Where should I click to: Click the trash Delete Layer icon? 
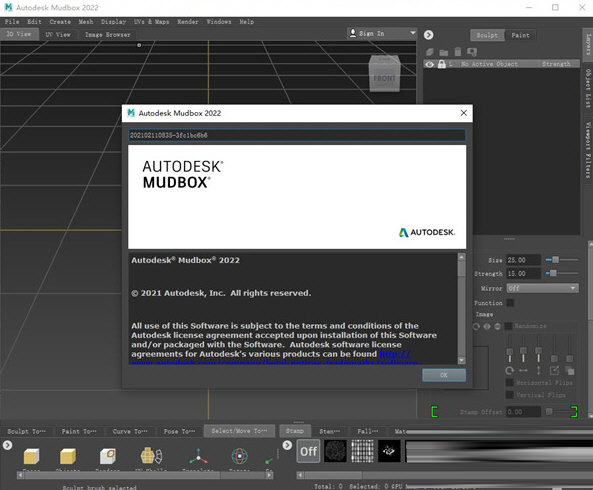[x=458, y=52]
